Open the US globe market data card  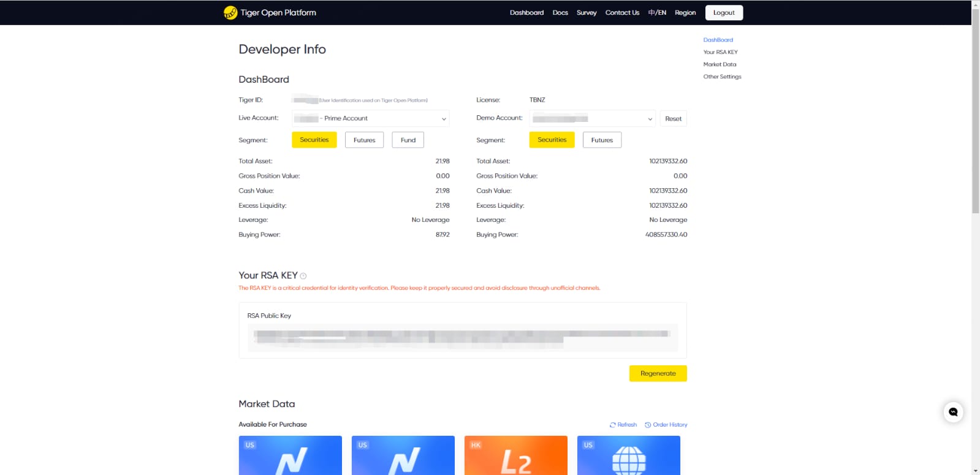628,455
